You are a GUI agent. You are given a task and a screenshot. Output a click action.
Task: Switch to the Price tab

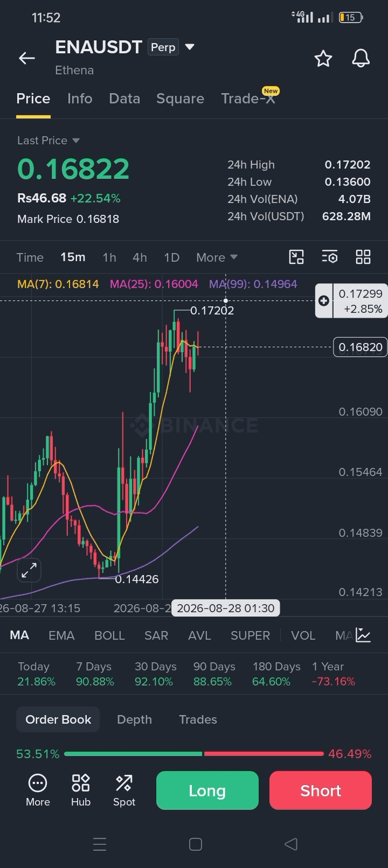33,99
